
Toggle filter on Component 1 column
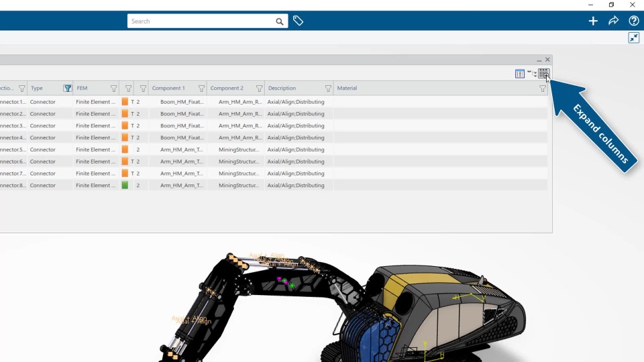(201, 88)
